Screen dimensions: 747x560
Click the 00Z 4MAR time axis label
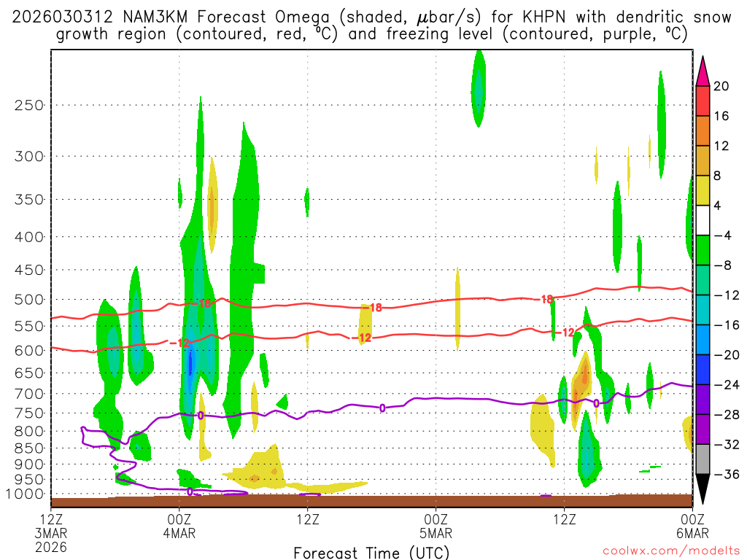pos(179,526)
